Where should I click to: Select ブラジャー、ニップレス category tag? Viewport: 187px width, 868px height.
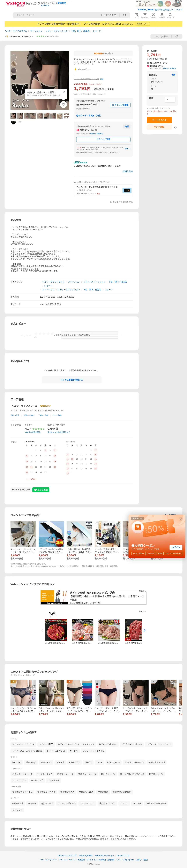pos(23,744)
